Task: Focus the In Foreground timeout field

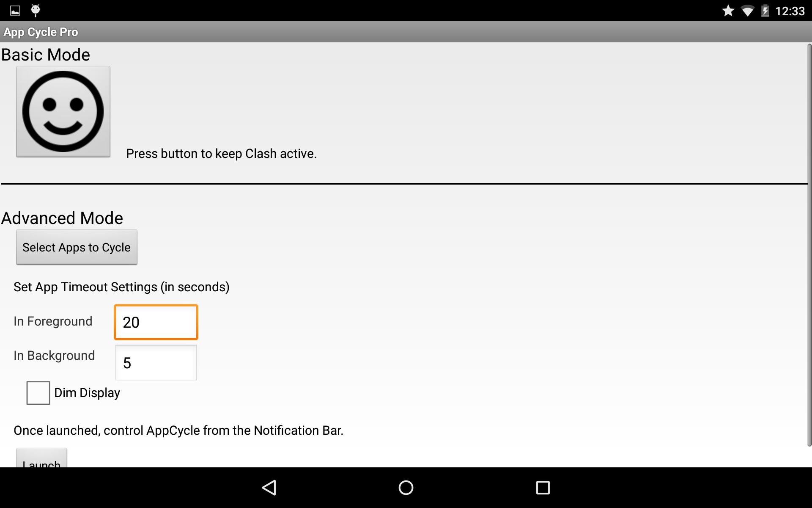Action: [x=156, y=322]
